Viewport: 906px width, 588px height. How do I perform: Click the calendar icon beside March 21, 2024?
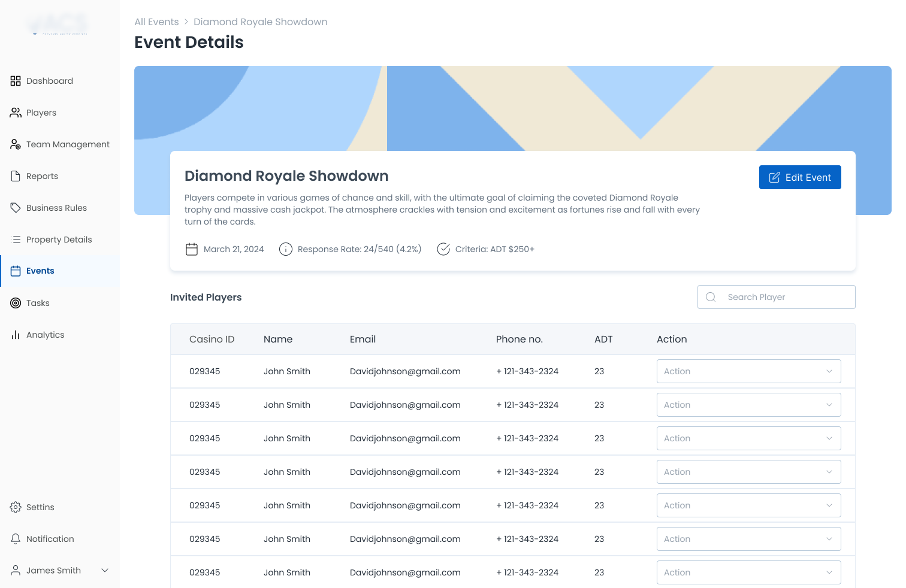click(192, 249)
